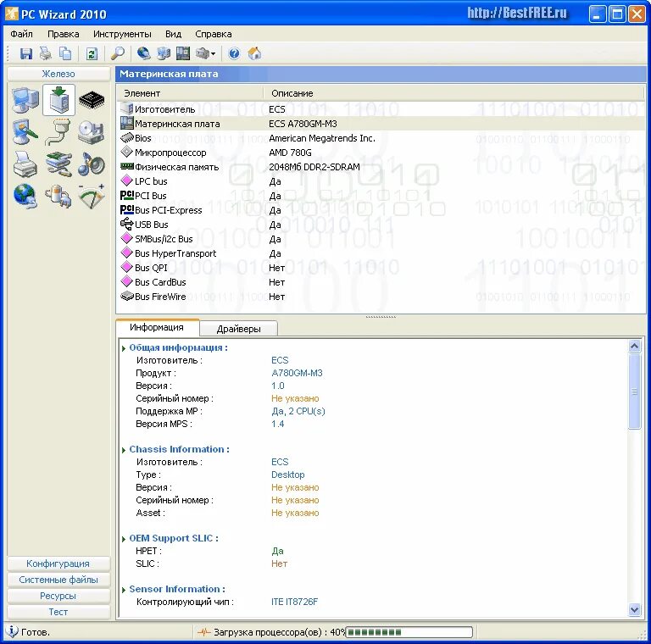Select the Bus QPI row

tap(381, 268)
